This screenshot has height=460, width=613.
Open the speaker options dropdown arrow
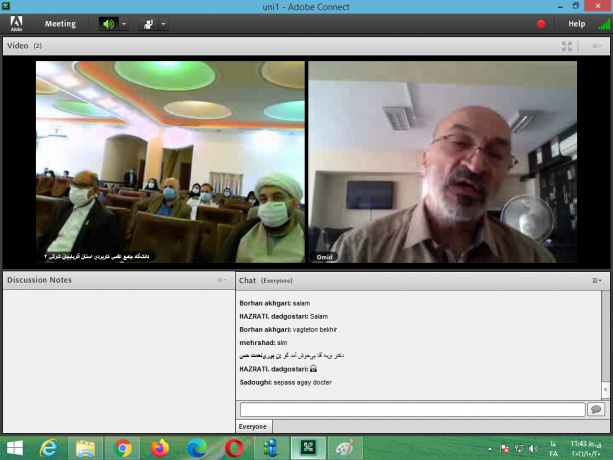[x=124, y=24]
